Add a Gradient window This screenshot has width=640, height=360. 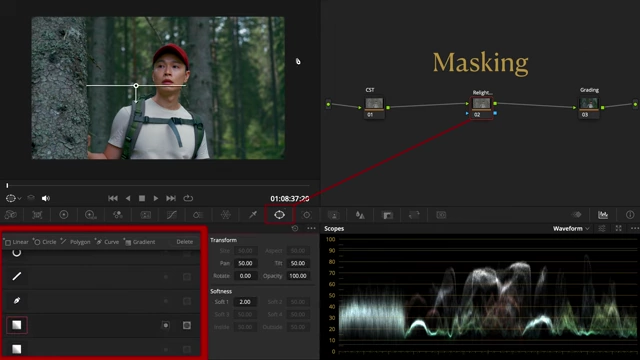pos(140,242)
